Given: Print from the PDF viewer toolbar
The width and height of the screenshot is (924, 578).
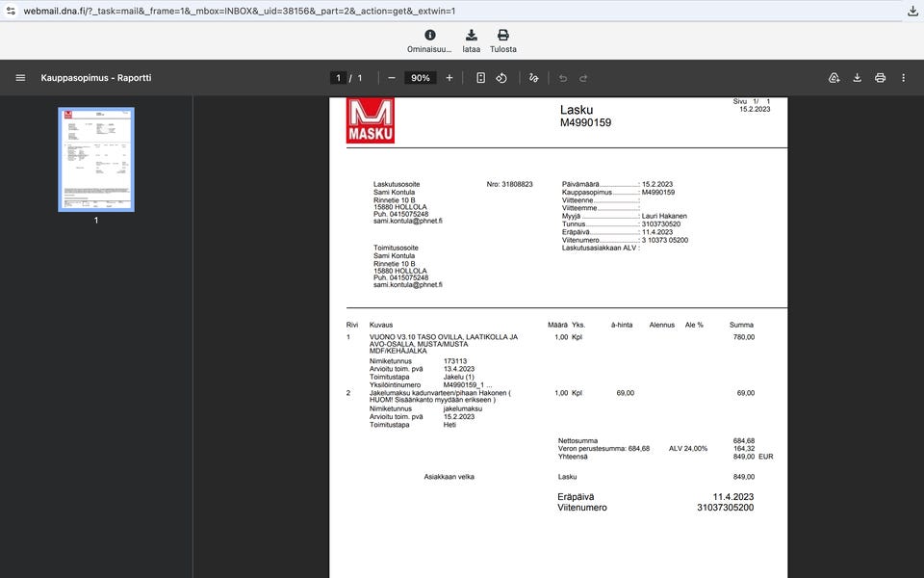Looking at the screenshot, I should coord(880,78).
